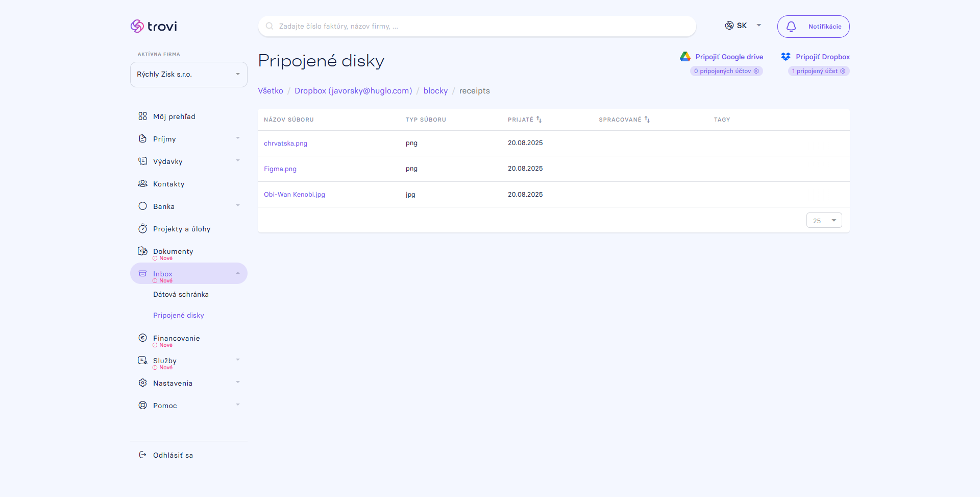Go to blocky folder in breadcrumb
980x497 pixels.
click(435, 91)
